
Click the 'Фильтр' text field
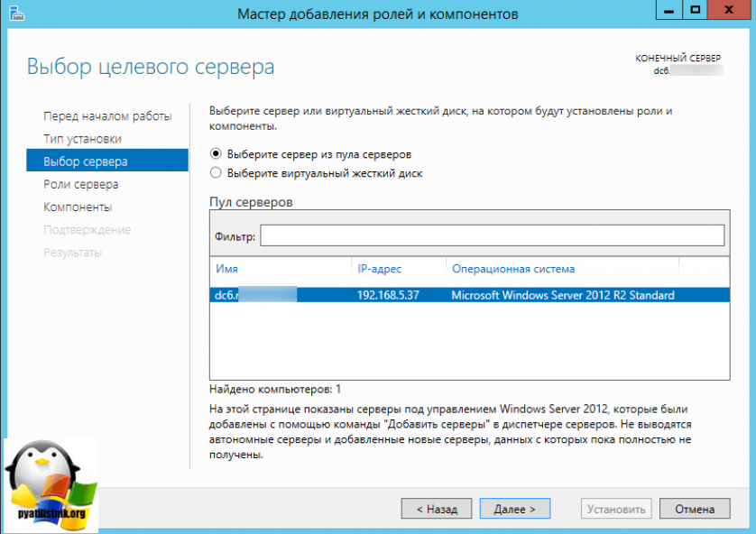[492, 235]
